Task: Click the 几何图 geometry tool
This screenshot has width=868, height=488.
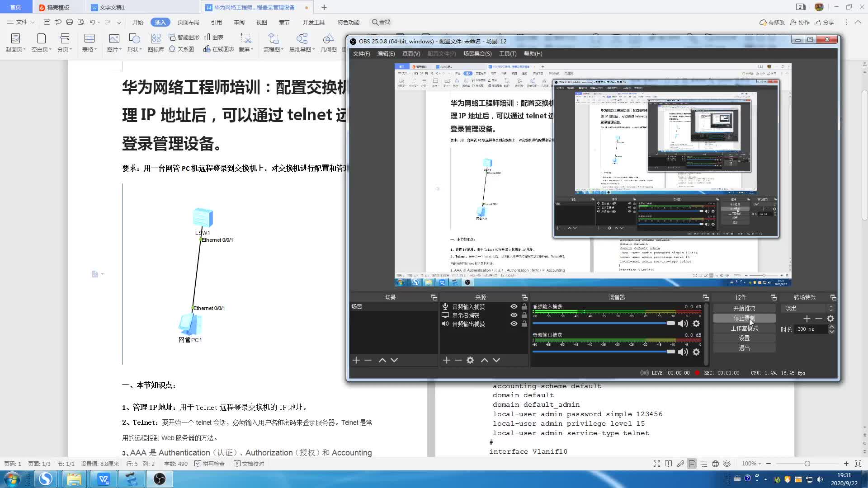Action: pos(329,43)
